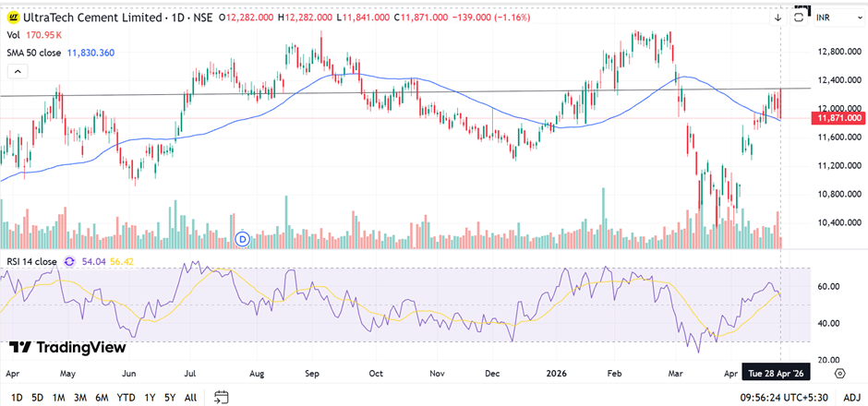The width and height of the screenshot is (868, 406).
Task: Click the UltraTech Cement Limited symbol title
Action: pyautogui.click(x=88, y=17)
